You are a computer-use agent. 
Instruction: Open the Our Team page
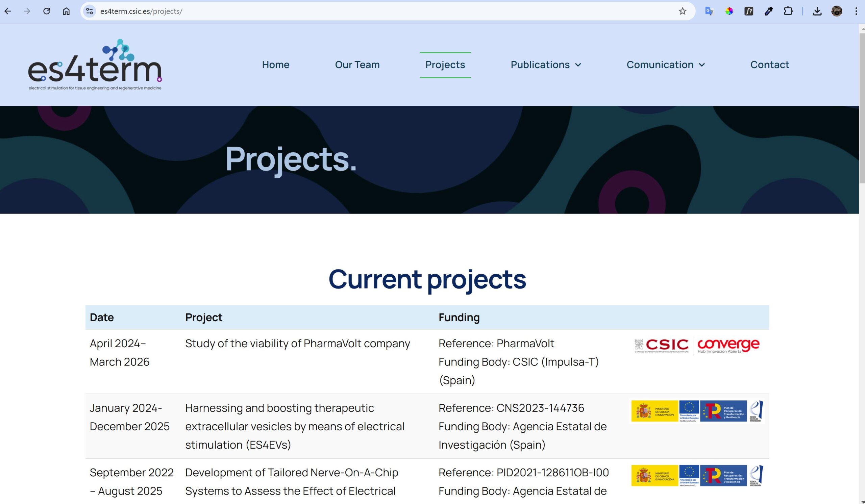[357, 65]
